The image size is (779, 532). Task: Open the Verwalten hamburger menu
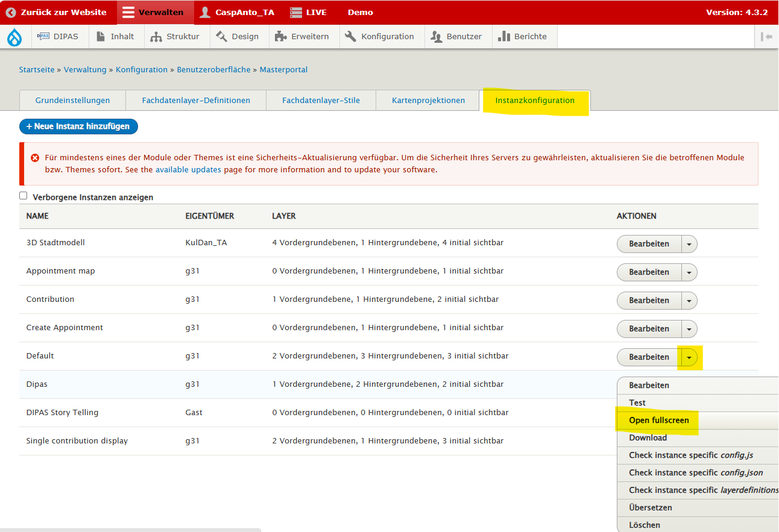pyautogui.click(x=155, y=12)
